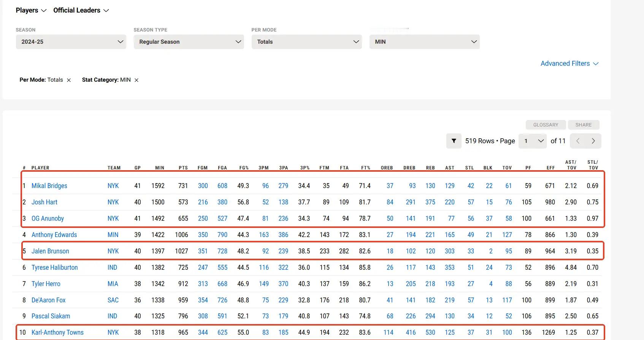The height and width of the screenshot is (340, 644).
Task: Click FGM value 300 for Mikal Bridges
Action: pos(203,186)
